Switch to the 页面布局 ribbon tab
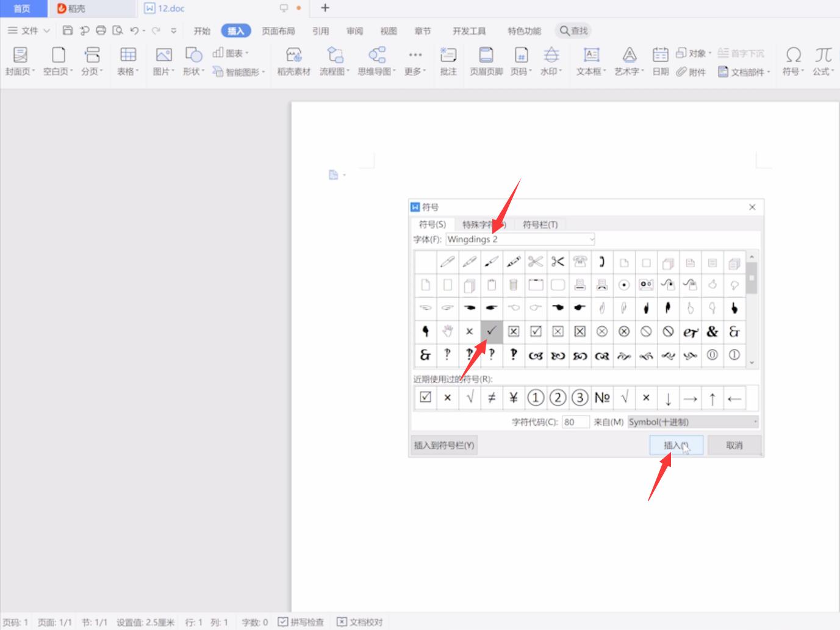Viewport: 840px width, 630px height. click(x=278, y=31)
